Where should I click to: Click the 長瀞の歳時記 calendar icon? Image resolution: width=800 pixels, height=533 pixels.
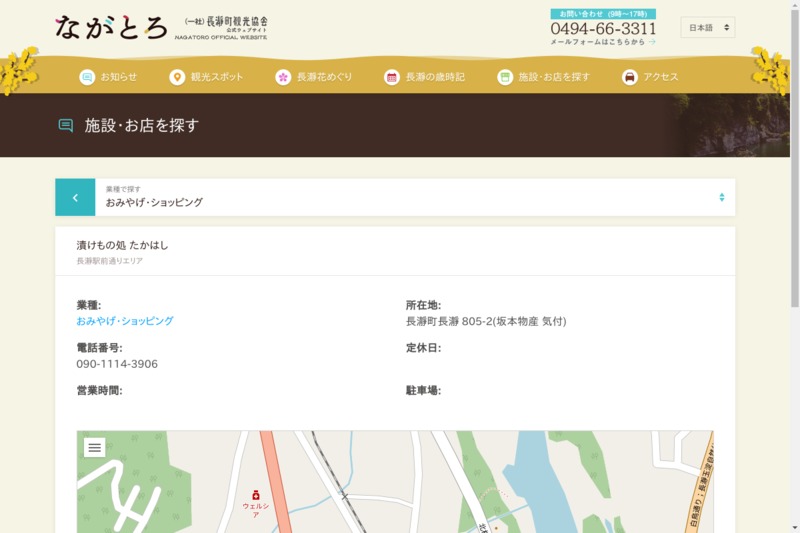click(392, 77)
